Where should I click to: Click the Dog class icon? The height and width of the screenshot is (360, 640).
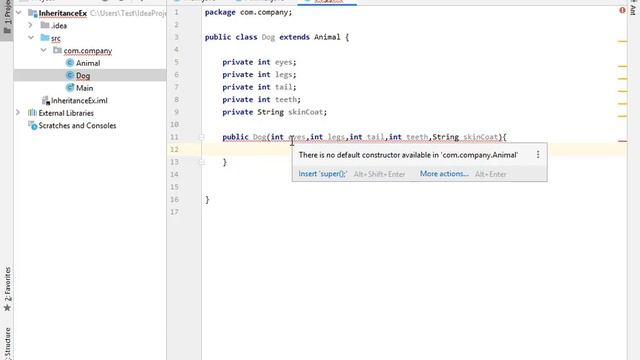click(x=70, y=75)
